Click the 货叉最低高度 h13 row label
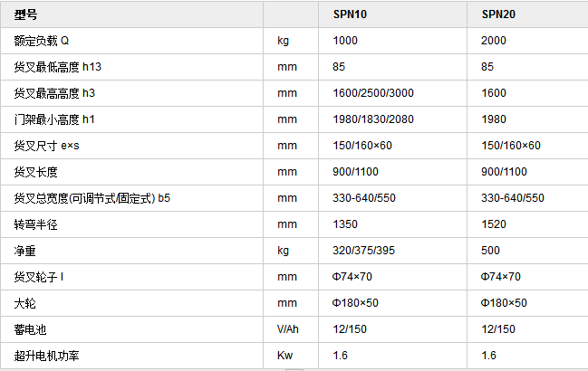The width and height of the screenshot is (588, 371). tap(58, 67)
